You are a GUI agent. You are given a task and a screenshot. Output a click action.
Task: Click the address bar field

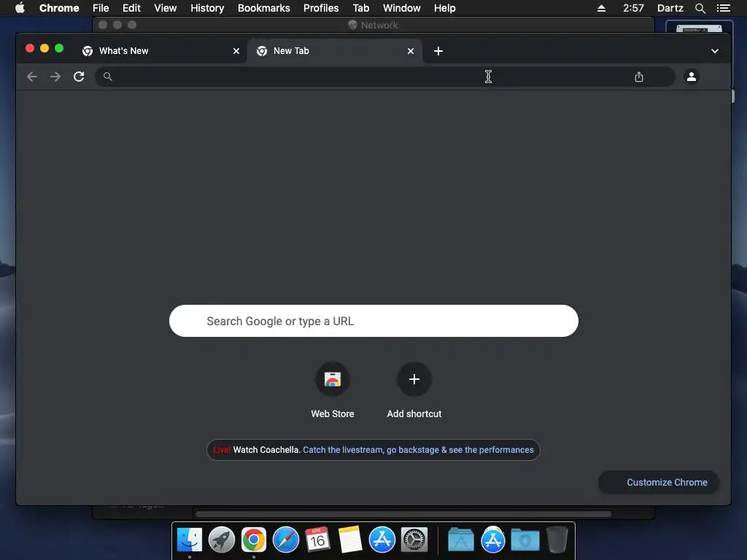385,77
